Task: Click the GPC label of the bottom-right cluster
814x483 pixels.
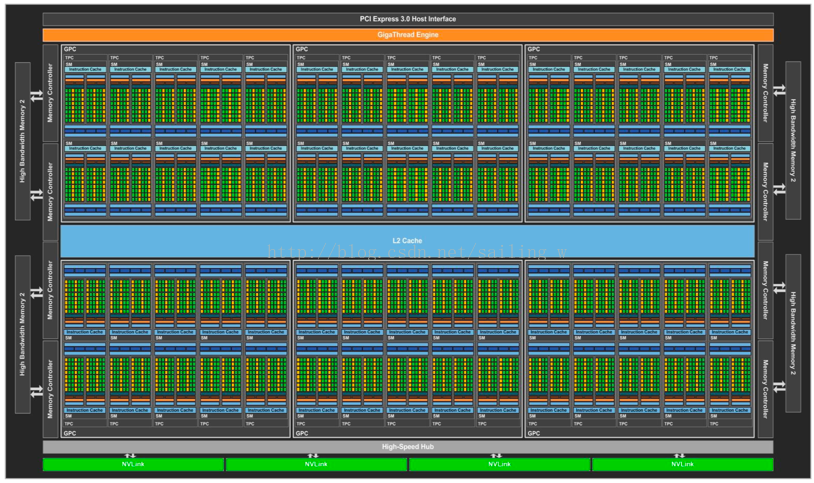Action: click(x=533, y=433)
